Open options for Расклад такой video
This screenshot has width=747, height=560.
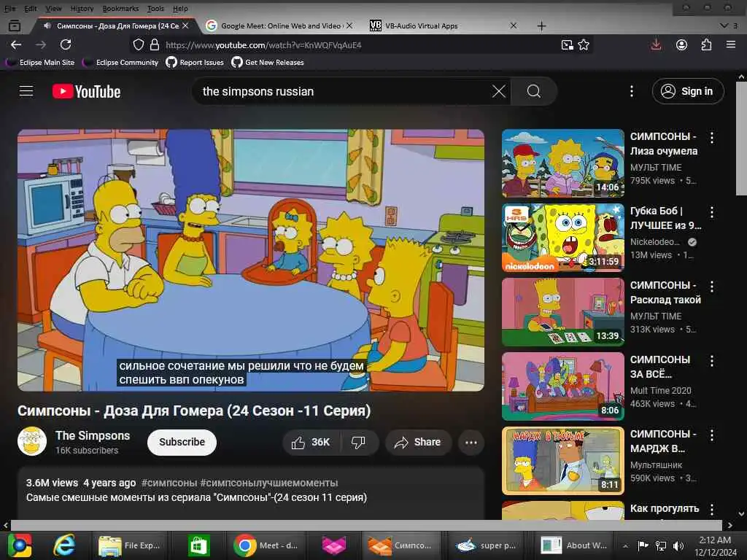click(x=712, y=287)
